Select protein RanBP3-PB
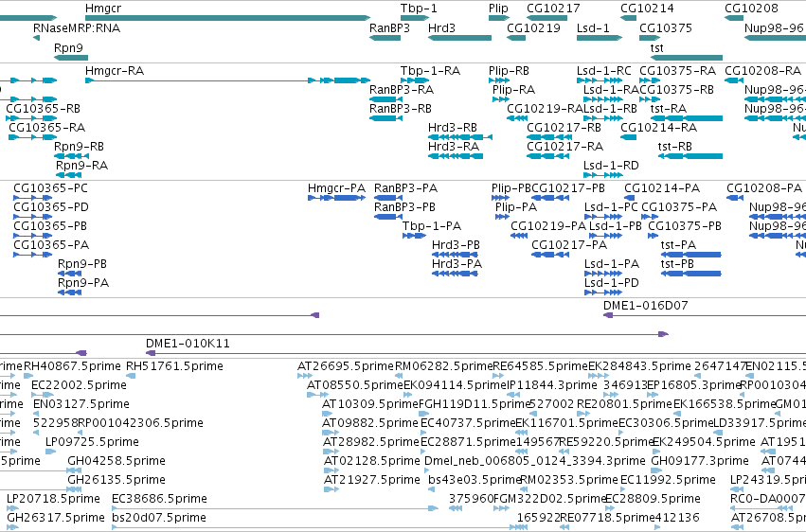The height and width of the screenshot is (532, 806). coord(388,217)
